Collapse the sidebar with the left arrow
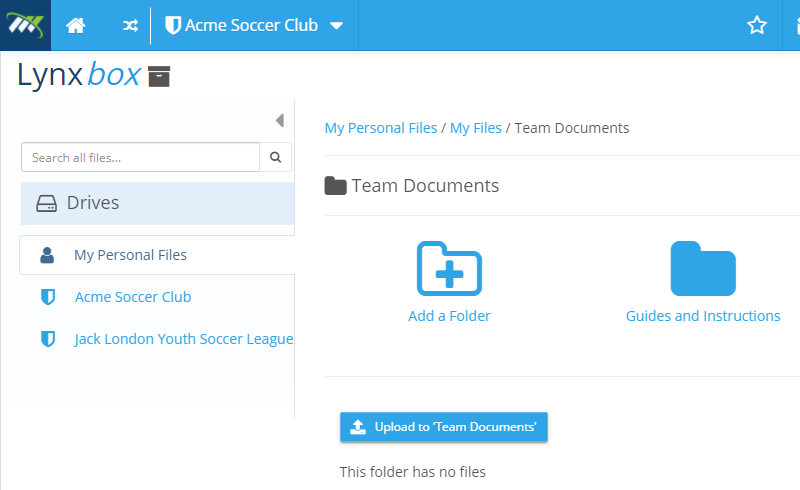 coord(280,120)
